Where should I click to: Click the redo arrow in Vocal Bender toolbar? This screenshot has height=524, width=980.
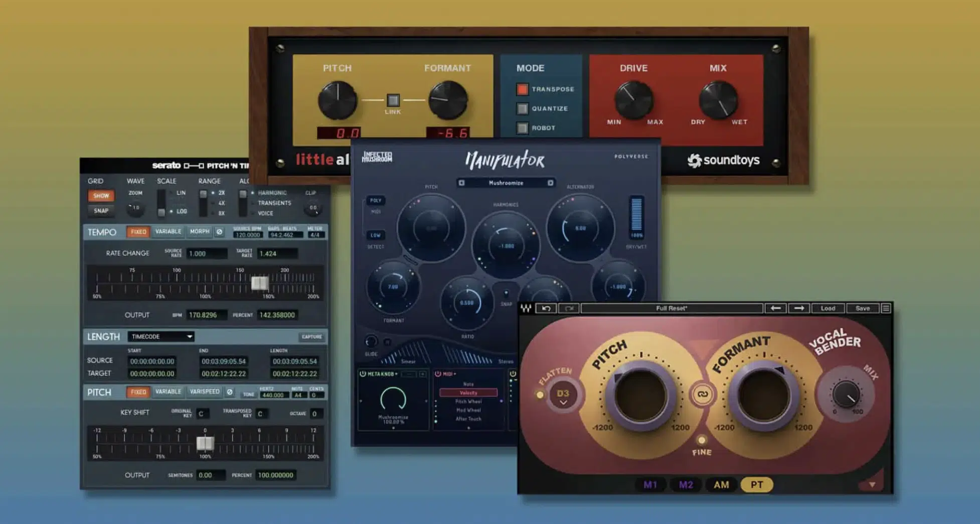[569, 308]
